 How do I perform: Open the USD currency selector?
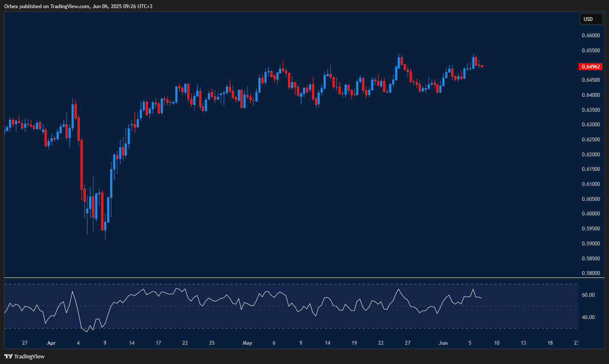[591, 19]
